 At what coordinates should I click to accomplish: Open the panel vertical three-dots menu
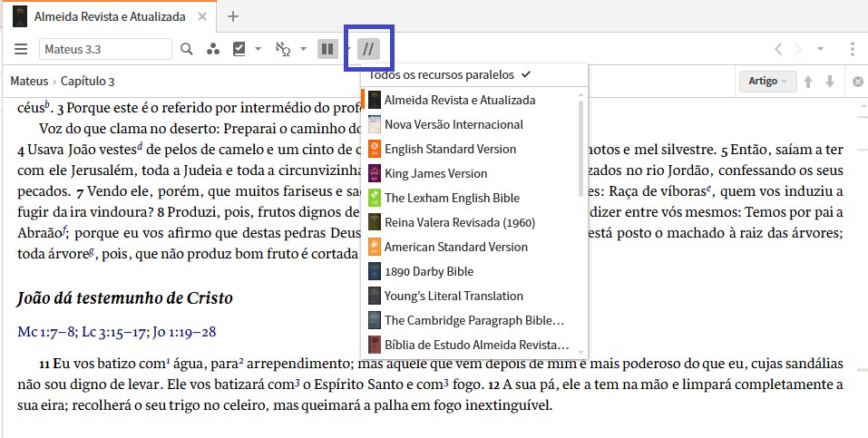pyautogui.click(x=853, y=49)
